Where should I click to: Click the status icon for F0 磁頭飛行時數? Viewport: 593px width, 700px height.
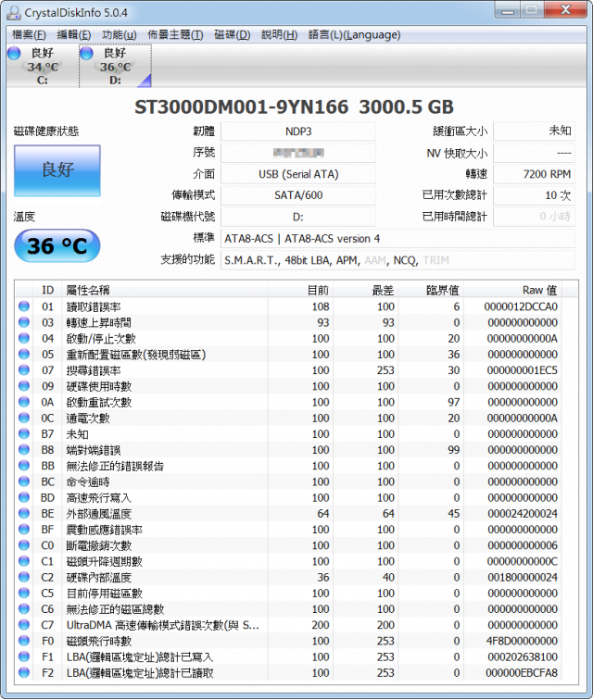[x=24, y=641]
